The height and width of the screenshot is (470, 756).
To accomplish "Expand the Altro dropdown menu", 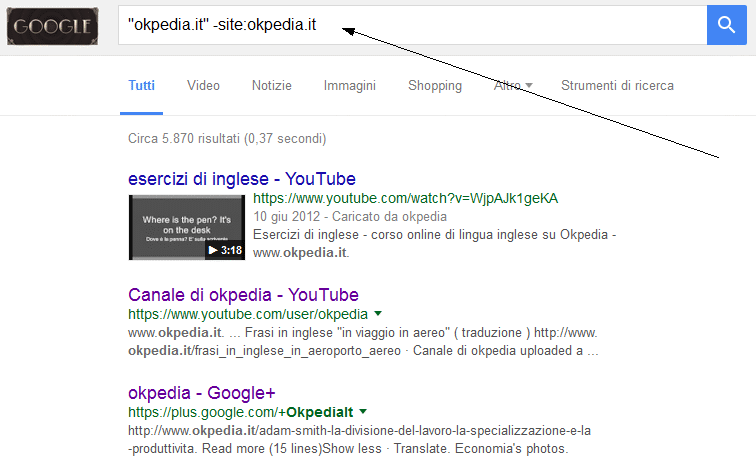I will [x=513, y=85].
